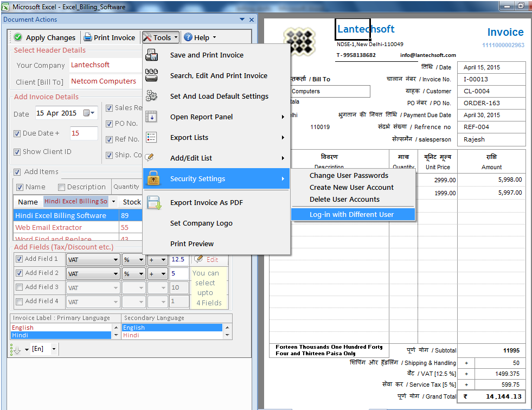Select Delete User Accounts

[344, 199]
